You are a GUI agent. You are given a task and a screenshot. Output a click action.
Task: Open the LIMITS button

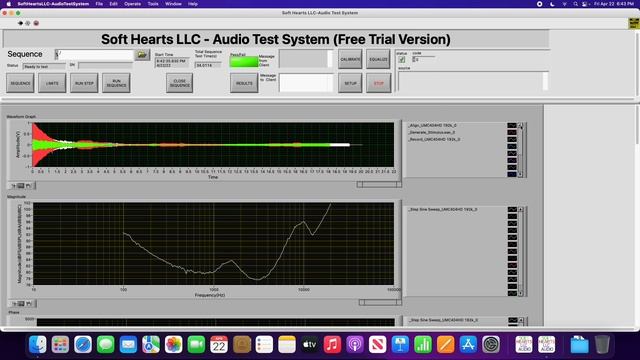(52, 83)
